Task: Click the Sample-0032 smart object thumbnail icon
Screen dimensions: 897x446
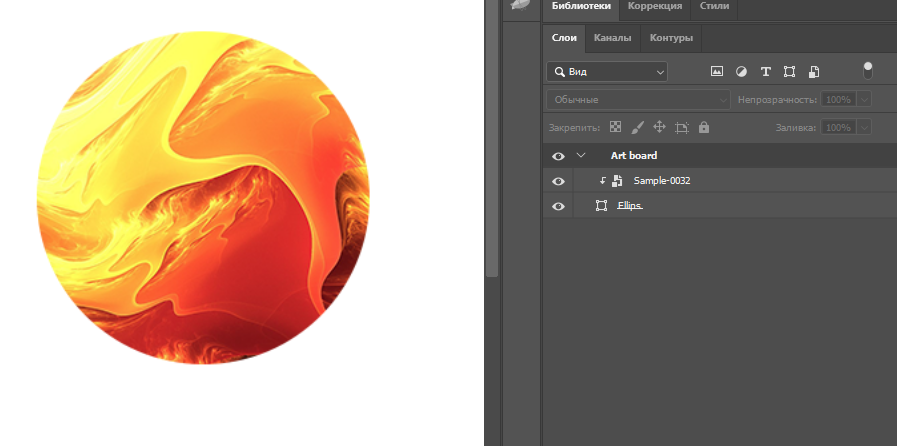Action: click(x=617, y=181)
